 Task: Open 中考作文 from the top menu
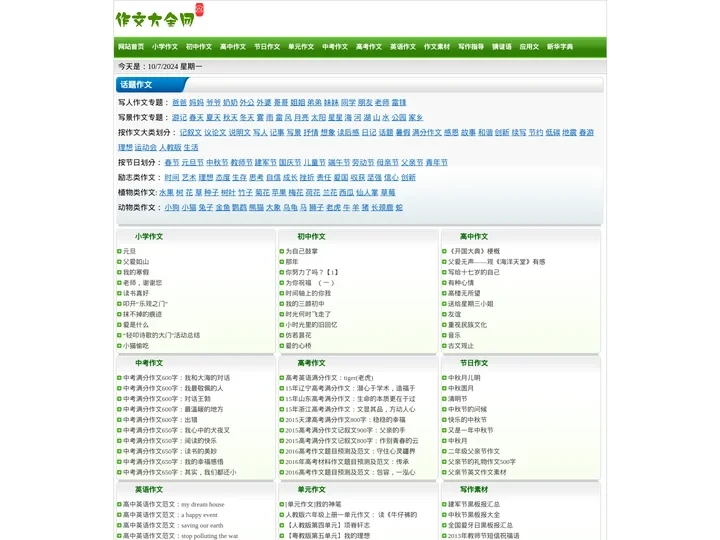(x=335, y=47)
